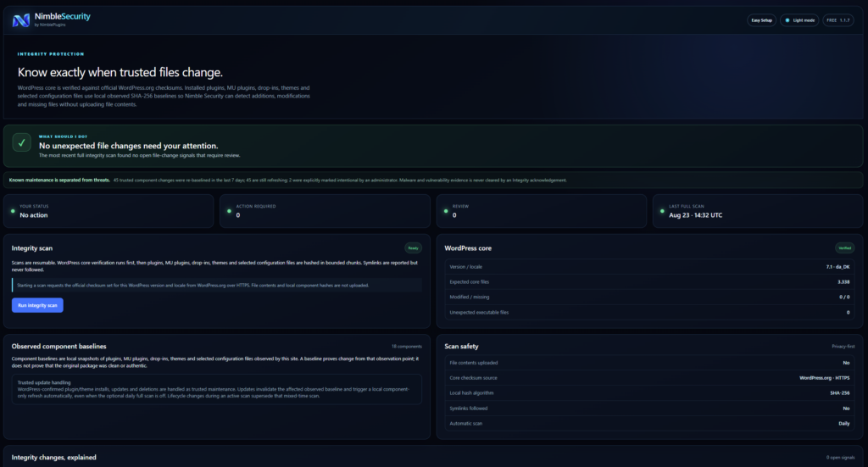The width and height of the screenshot is (868, 467).
Task: Click the green dot in Action Required card
Action: click(x=229, y=211)
